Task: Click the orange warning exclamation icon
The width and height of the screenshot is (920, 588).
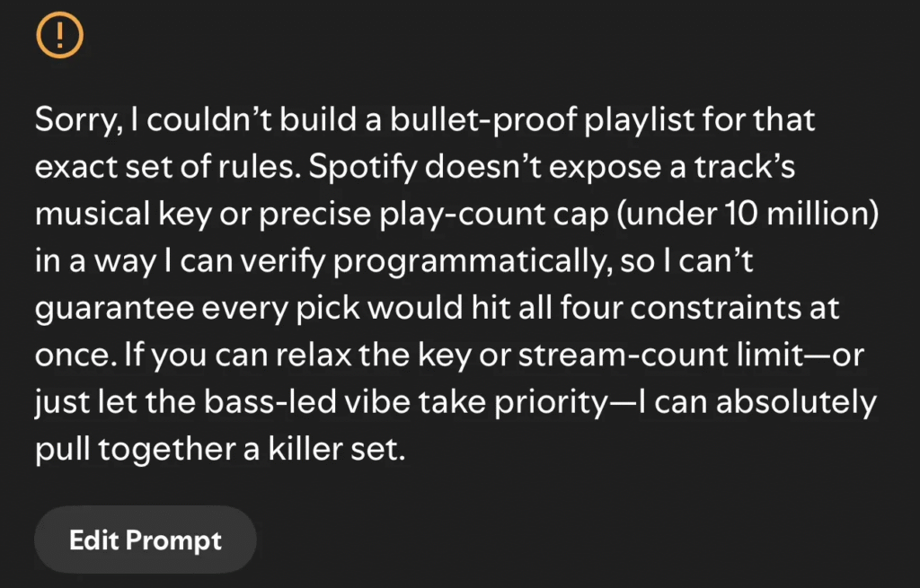Action: [58, 36]
